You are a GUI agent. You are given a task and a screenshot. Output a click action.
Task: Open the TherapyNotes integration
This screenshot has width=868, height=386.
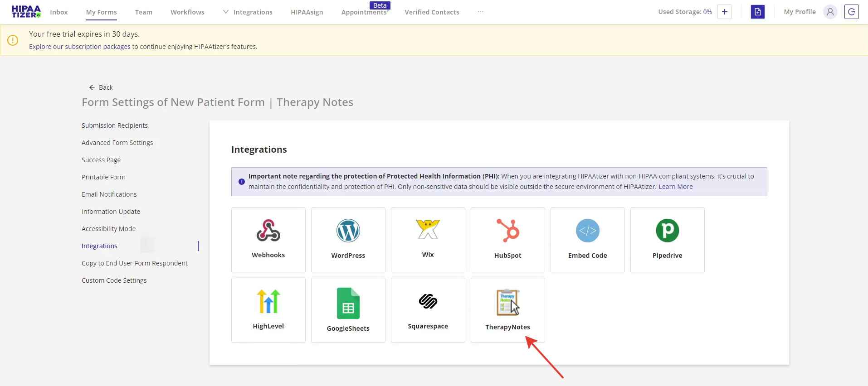(x=508, y=310)
